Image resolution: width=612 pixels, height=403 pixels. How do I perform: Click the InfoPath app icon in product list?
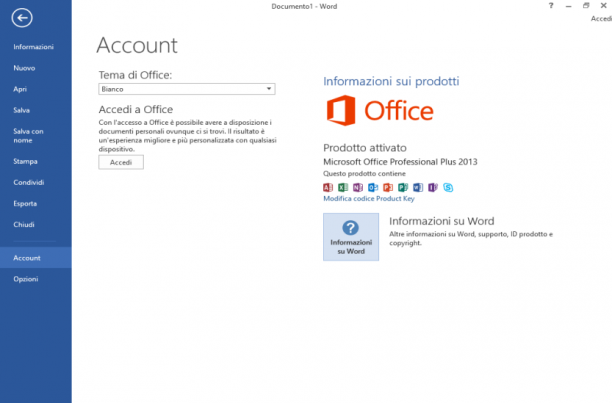(433, 188)
